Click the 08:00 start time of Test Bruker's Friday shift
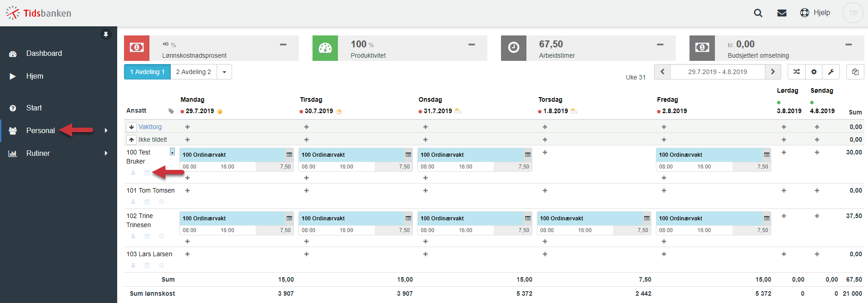The image size is (868, 303). (x=666, y=167)
